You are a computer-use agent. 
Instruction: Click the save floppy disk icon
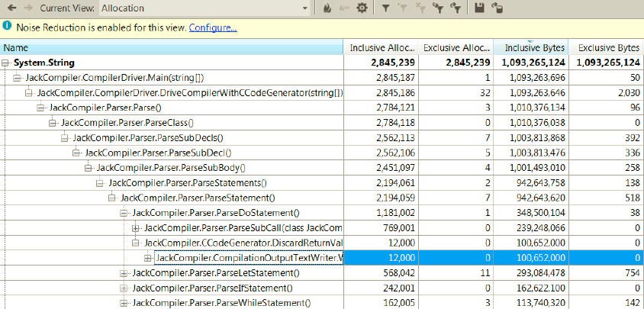coord(479,8)
